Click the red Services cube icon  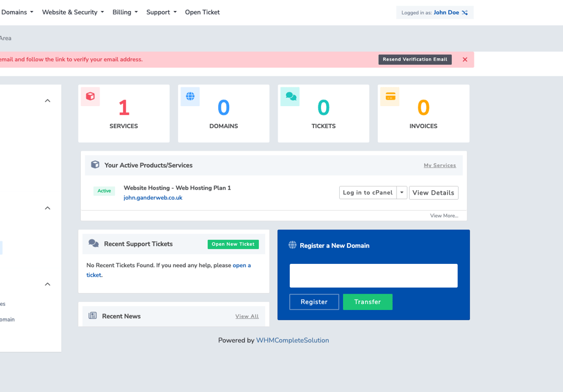pyautogui.click(x=90, y=96)
